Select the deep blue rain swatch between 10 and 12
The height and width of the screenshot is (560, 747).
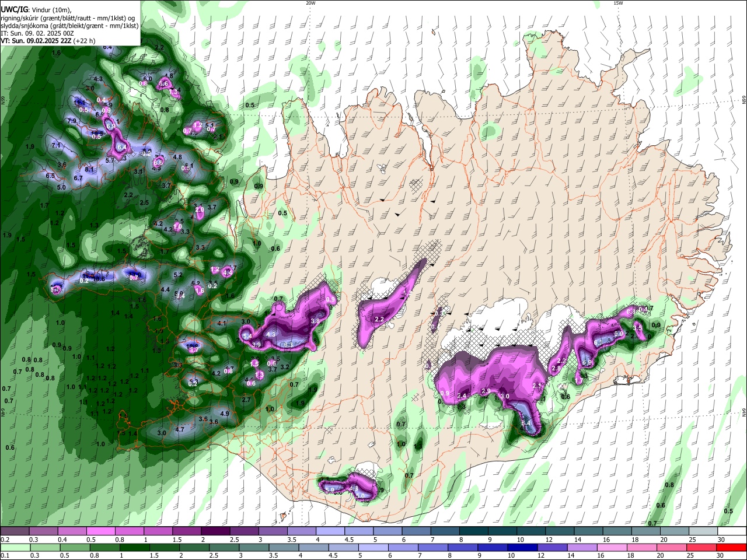[x=521, y=547]
